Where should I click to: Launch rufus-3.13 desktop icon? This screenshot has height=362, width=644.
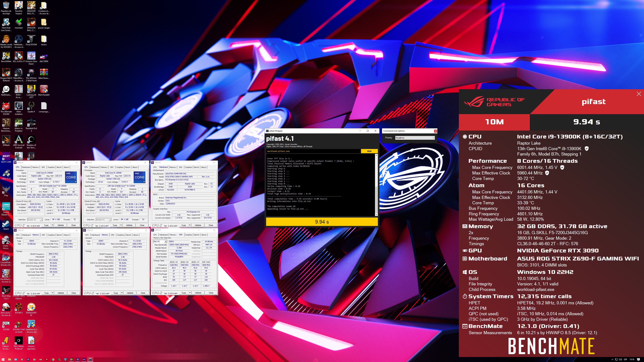tap(6, 174)
